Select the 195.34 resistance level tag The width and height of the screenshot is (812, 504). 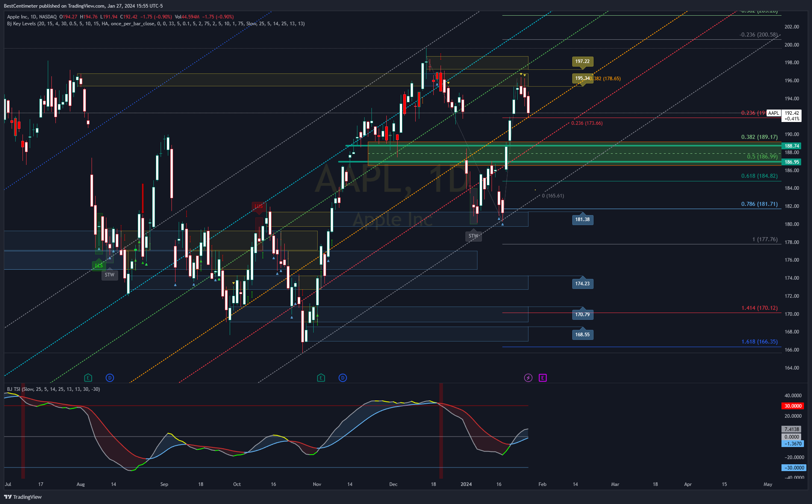click(582, 78)
